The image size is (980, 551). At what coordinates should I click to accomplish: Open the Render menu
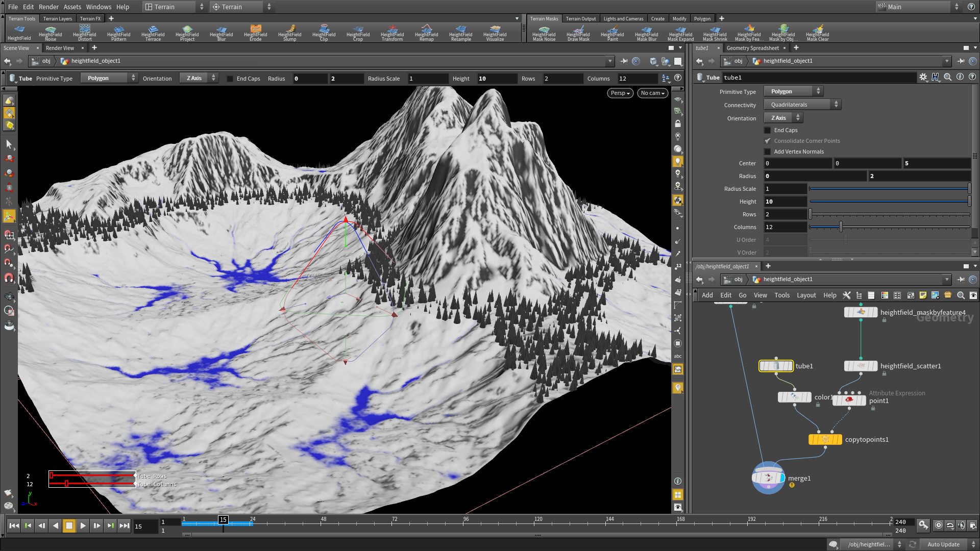click(48, 7)
